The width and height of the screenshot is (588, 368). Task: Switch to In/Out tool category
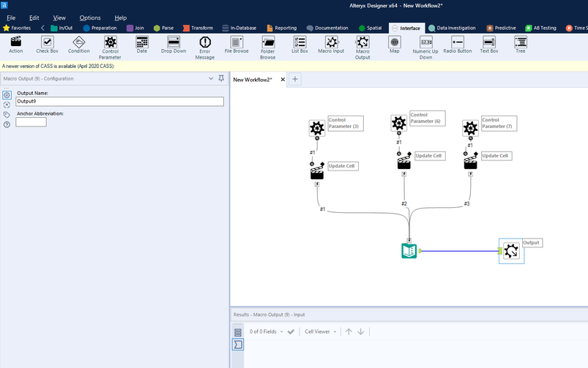[x=62, y=28]
